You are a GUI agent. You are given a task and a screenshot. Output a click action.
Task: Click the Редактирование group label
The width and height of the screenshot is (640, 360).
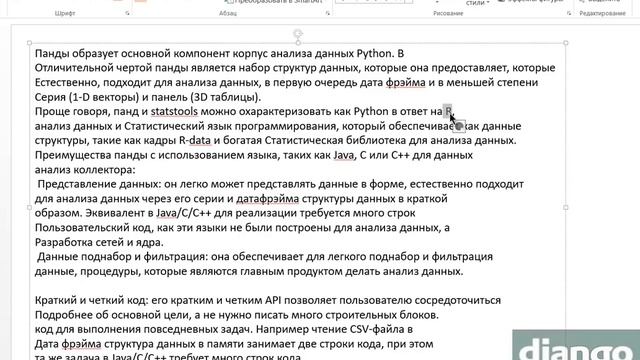(602, 13)
